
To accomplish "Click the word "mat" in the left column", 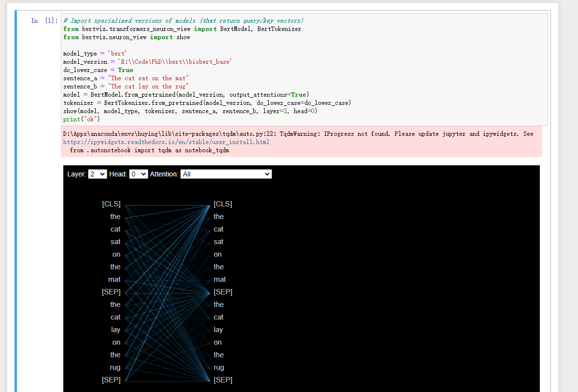I will pyautogui.click(x=114, y=279).
